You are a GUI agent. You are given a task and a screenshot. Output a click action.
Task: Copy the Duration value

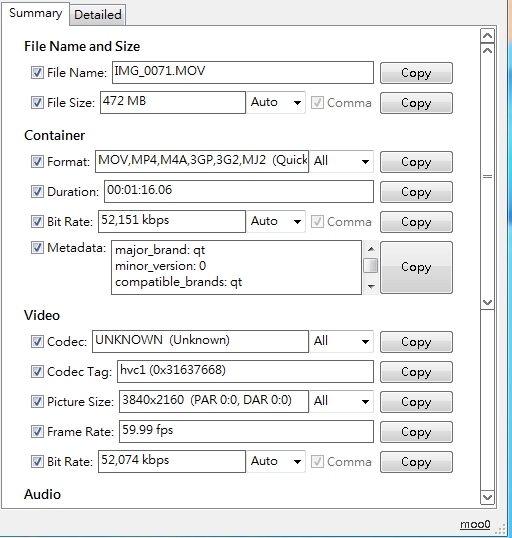tap(416, 192)
